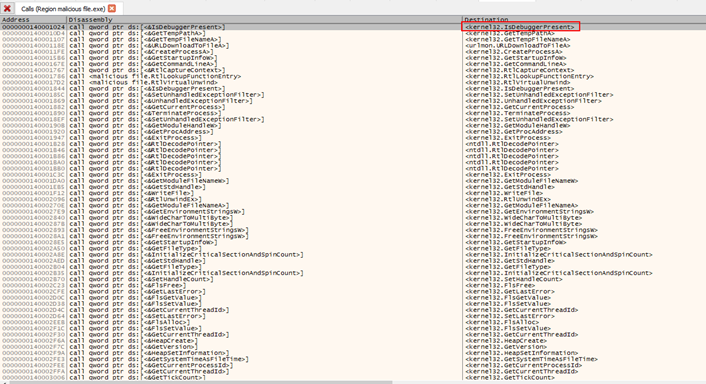Image resolution: width=706 pixels, height=384 pixels.
Task: Click address 0000000140002A8E for InitializeCriticalSectionAndSpinCount
Action: click(33, 255)
